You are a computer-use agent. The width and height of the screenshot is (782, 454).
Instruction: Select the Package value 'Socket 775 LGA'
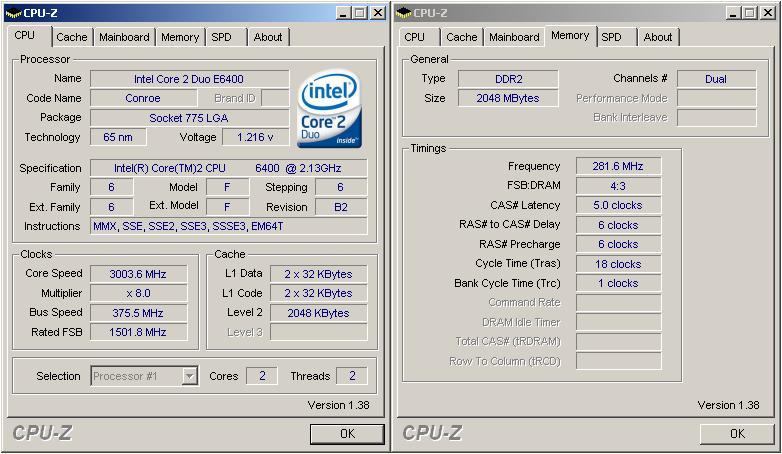(x=189, y=118)
